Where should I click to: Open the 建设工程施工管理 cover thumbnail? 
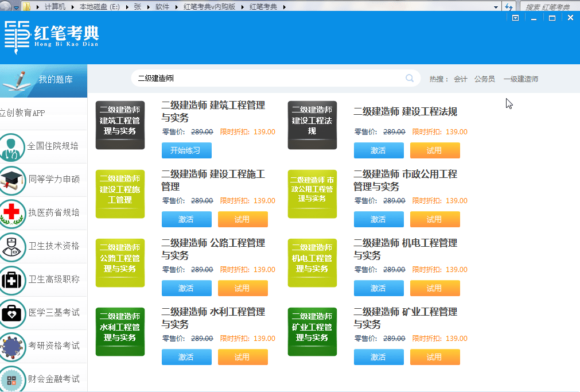pos(120,194)
